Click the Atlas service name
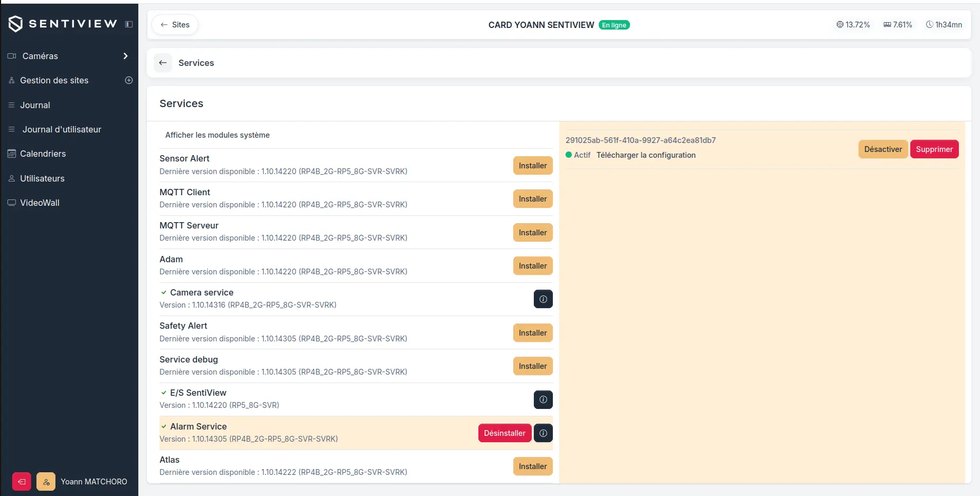Screen dimensions: 980x496 169,460
